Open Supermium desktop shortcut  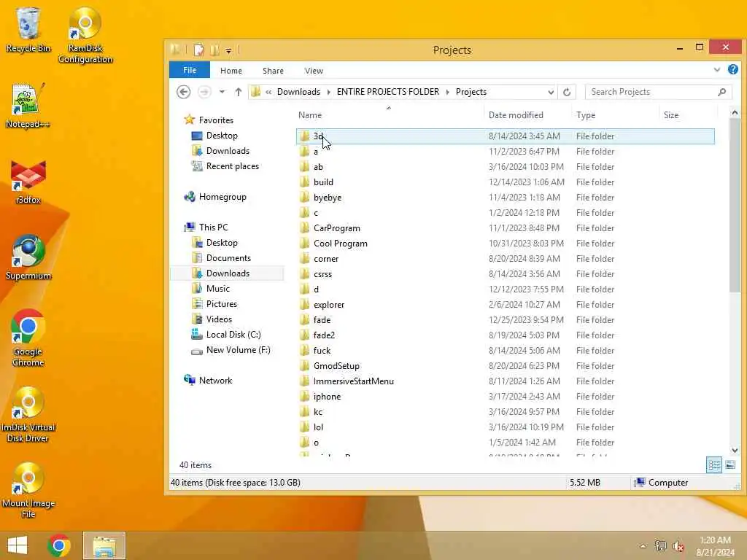28,257
